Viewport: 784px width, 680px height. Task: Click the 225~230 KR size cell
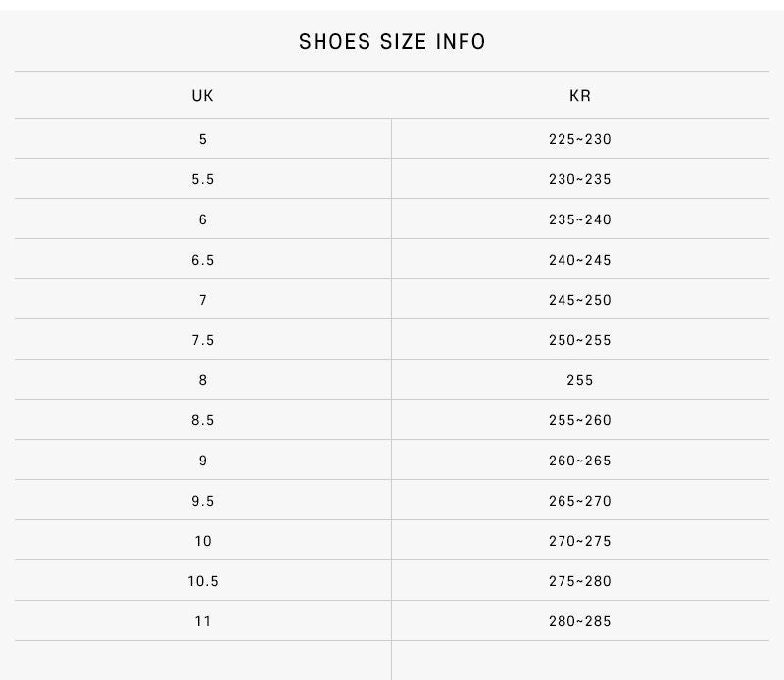point(580,139)
